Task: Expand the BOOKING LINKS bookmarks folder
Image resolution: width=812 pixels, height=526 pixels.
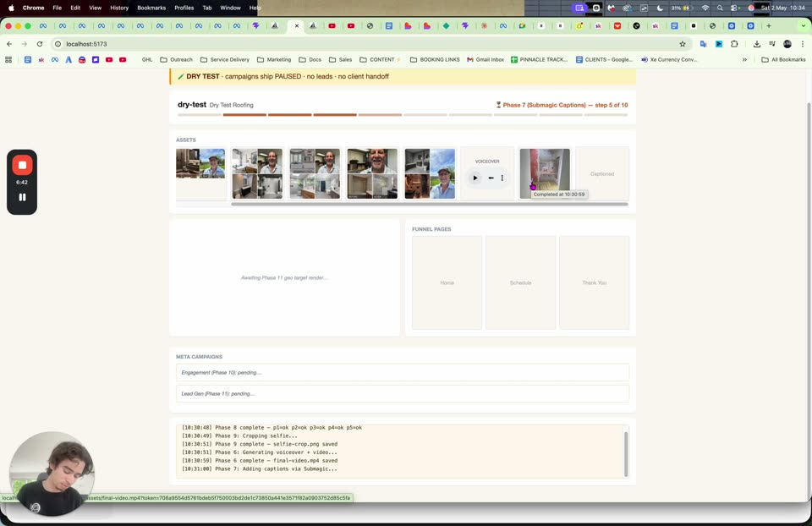Action: pyautogui.click(x=435, y=59)
